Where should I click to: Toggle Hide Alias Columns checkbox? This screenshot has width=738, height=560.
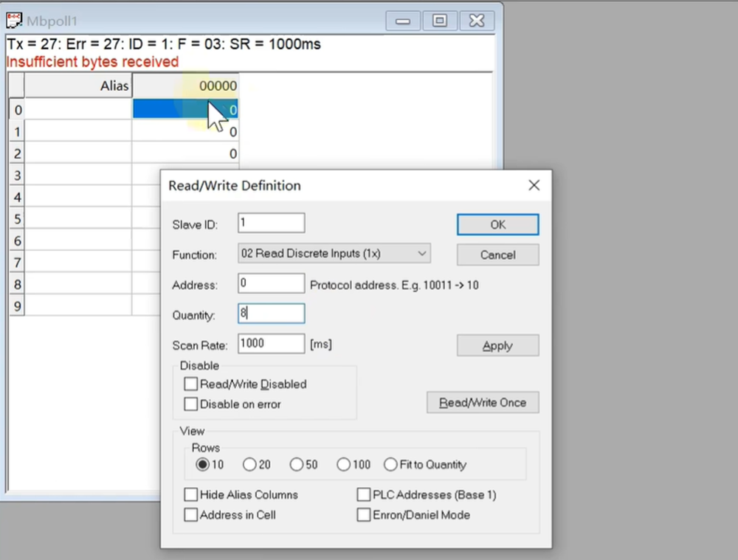click(x=191, y=494)
